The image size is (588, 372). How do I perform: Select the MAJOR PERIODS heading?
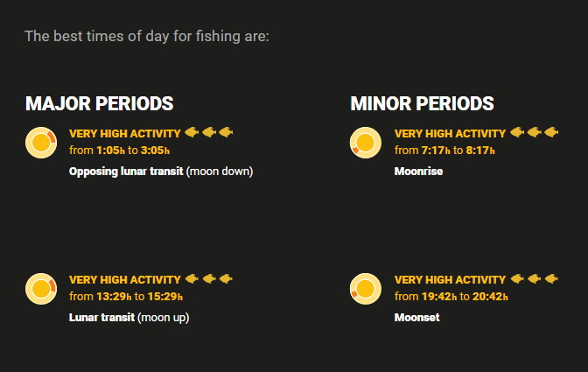[99, 103]
